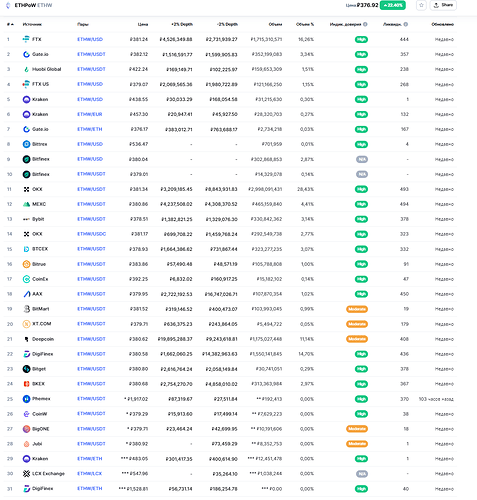Click the Phemex updated time text in row 25

(x=436, y=399)
